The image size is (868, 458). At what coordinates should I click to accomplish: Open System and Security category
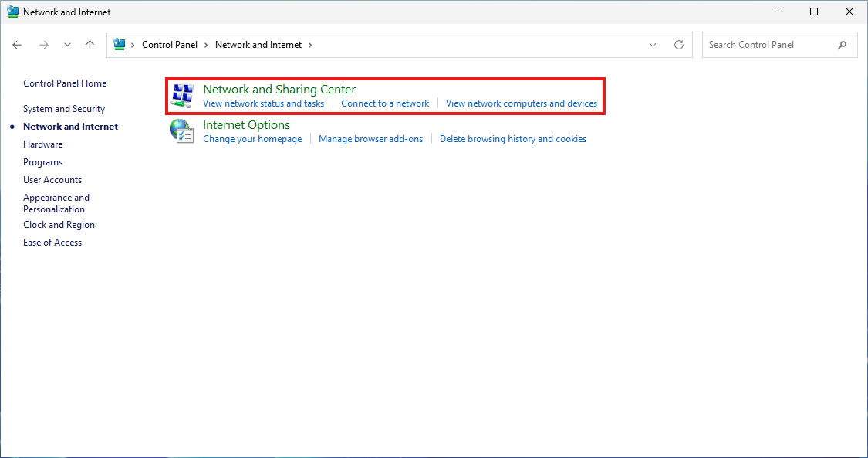[x=64, y=109]
